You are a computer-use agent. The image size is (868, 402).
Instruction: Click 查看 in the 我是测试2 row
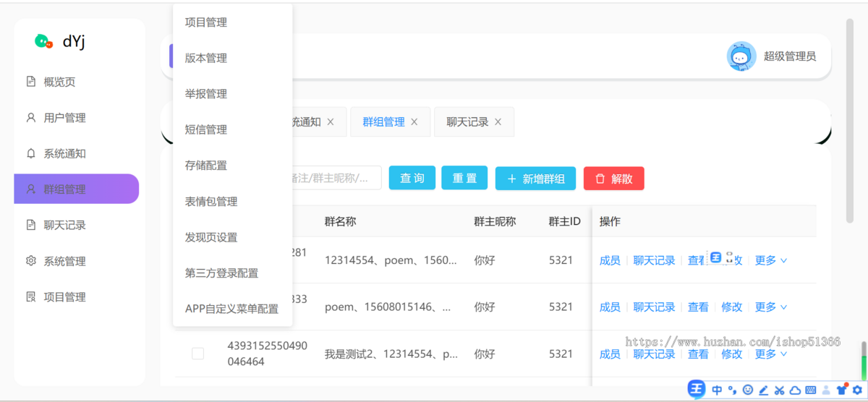pos(698,354)
